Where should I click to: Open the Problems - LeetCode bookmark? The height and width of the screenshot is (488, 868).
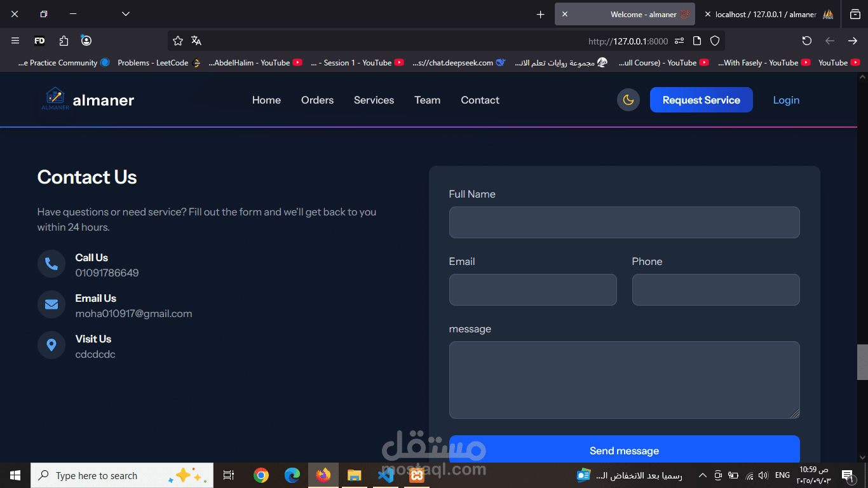159,63
